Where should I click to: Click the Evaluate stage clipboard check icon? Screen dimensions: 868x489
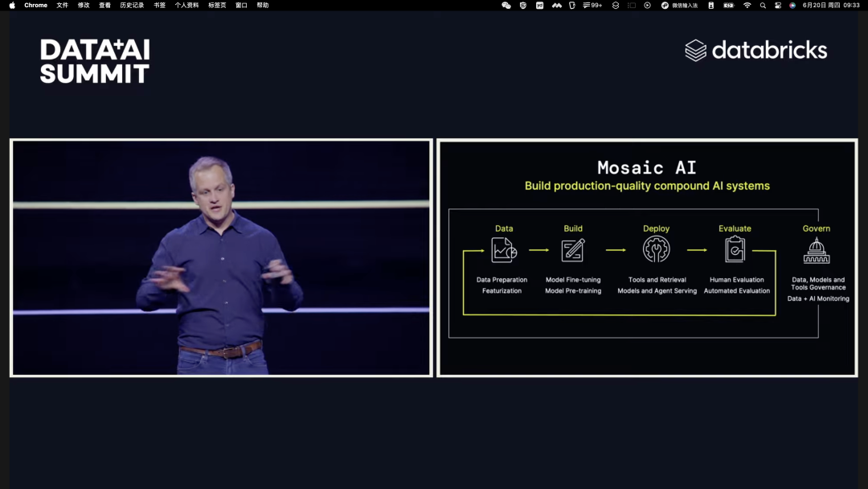click(x=735, y=249)
